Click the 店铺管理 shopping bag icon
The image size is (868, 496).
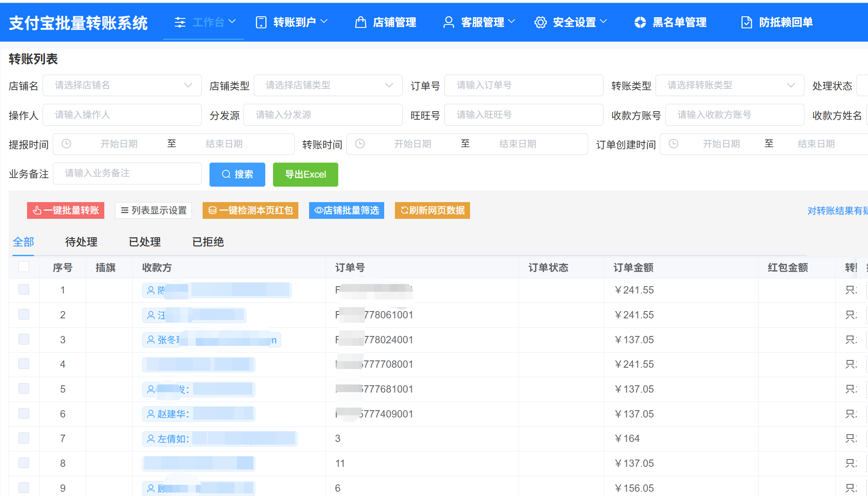tap(361, 22)
